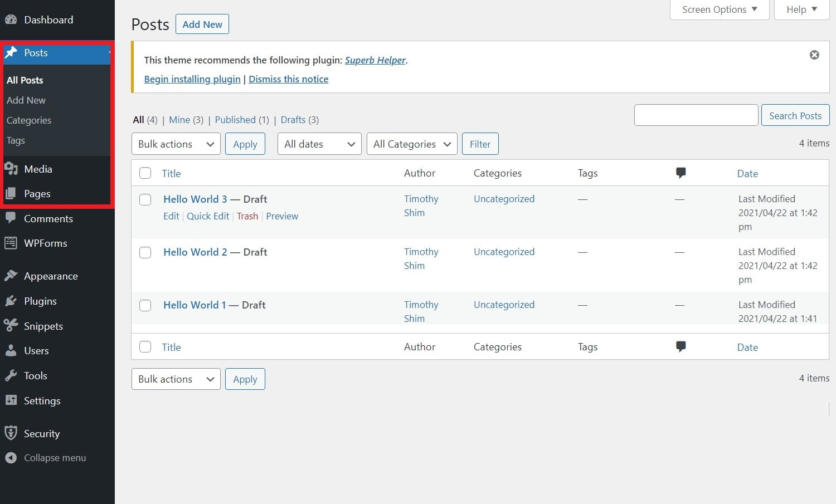Screen dimensions: 836x504
Task: Select the Hello World 2 checkbox
Action: coord(145,252)
